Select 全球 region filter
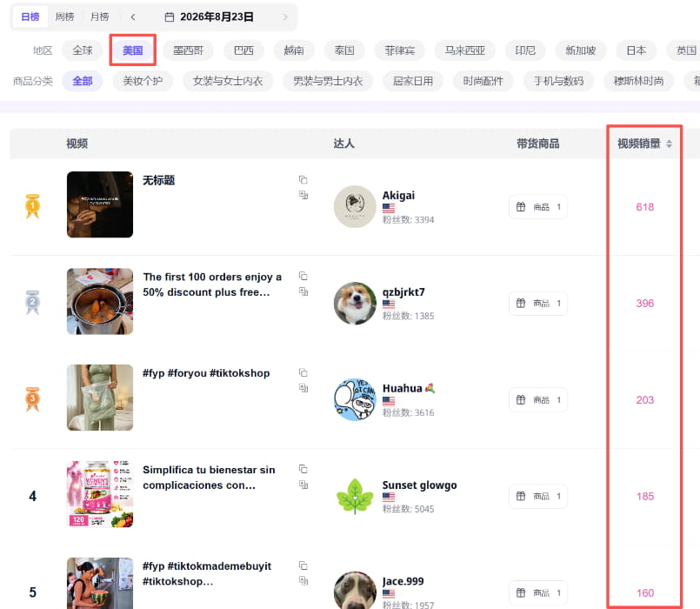 (83, 50)
